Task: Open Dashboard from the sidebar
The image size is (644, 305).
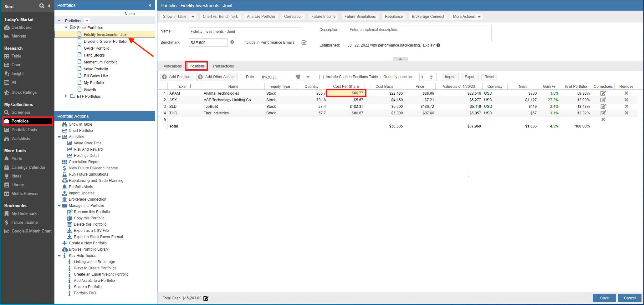Action: point(21,27)
